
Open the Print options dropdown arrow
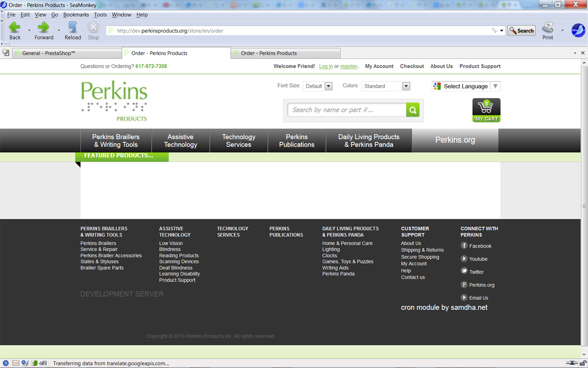562,30
